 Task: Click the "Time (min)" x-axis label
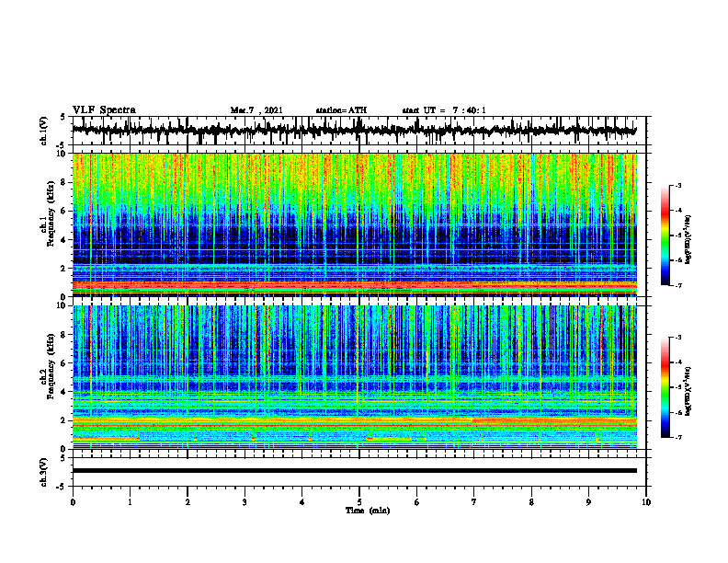368,511
